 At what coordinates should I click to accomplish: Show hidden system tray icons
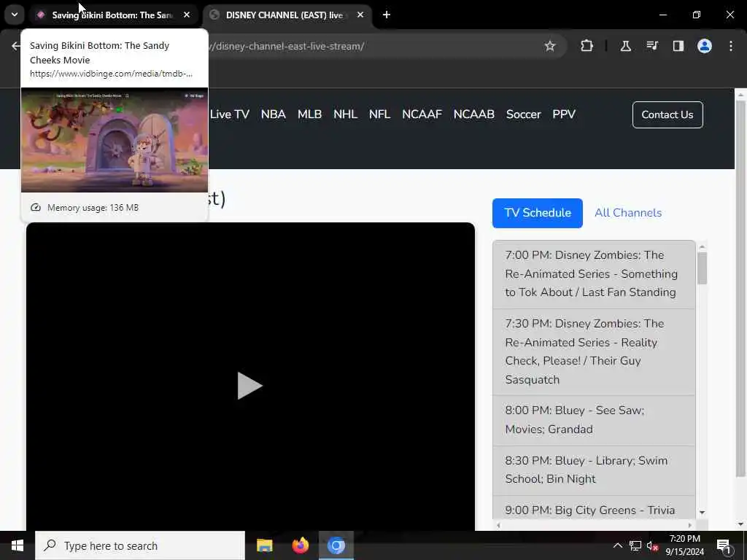pos(617,545)
